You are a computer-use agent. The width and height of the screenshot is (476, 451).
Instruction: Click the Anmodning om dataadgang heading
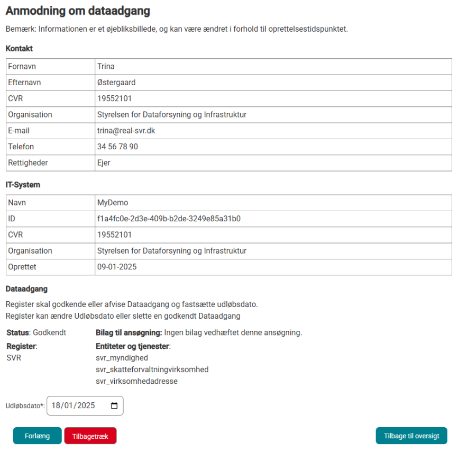pyautogui.click(x=78, y=11)
